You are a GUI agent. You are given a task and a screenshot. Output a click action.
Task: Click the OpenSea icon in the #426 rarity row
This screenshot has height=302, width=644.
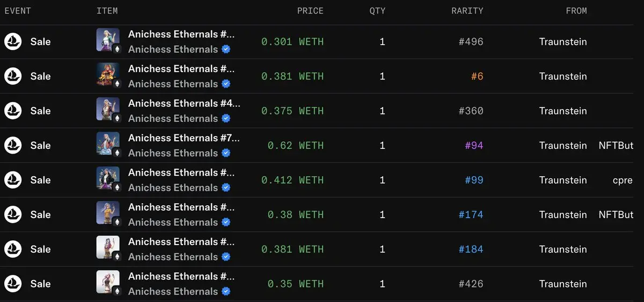click(x=13, y=284)
